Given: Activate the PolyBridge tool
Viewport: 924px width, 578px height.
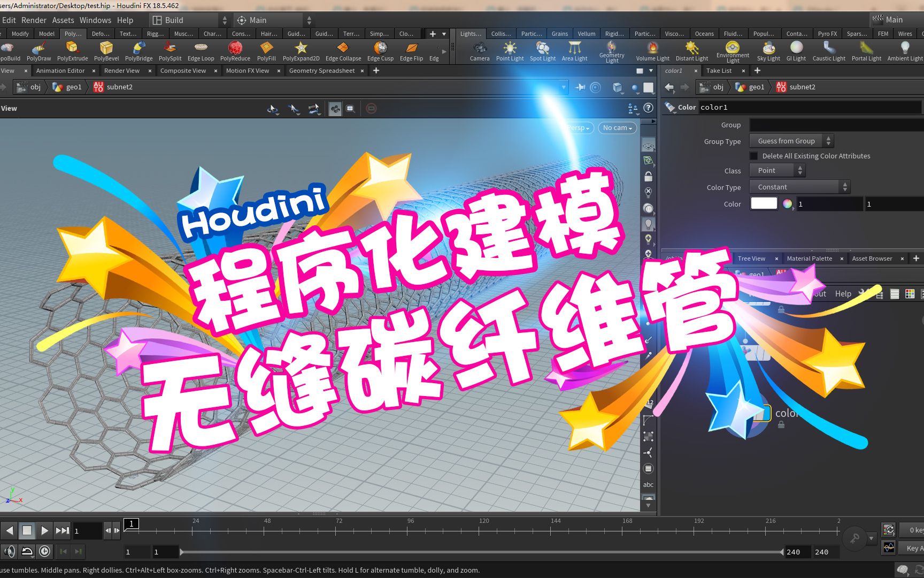Looking at the screenshot, I should [x=139, y=51].
